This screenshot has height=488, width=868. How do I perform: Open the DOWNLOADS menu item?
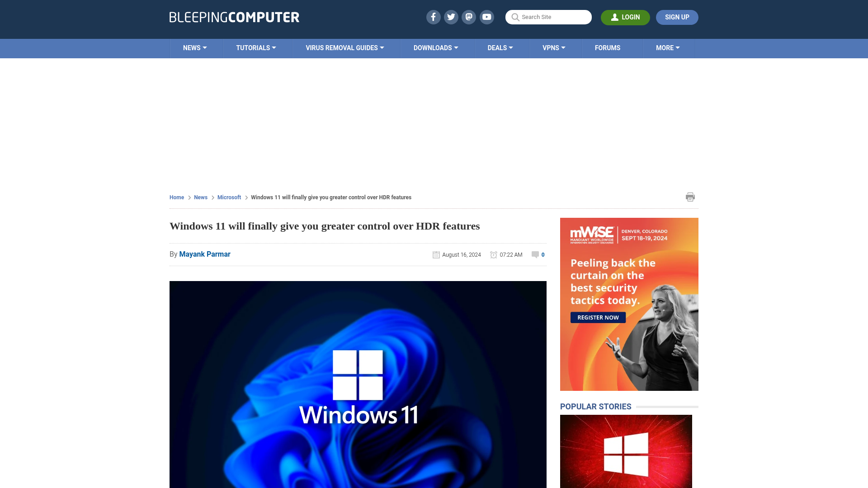coord(436,47)
